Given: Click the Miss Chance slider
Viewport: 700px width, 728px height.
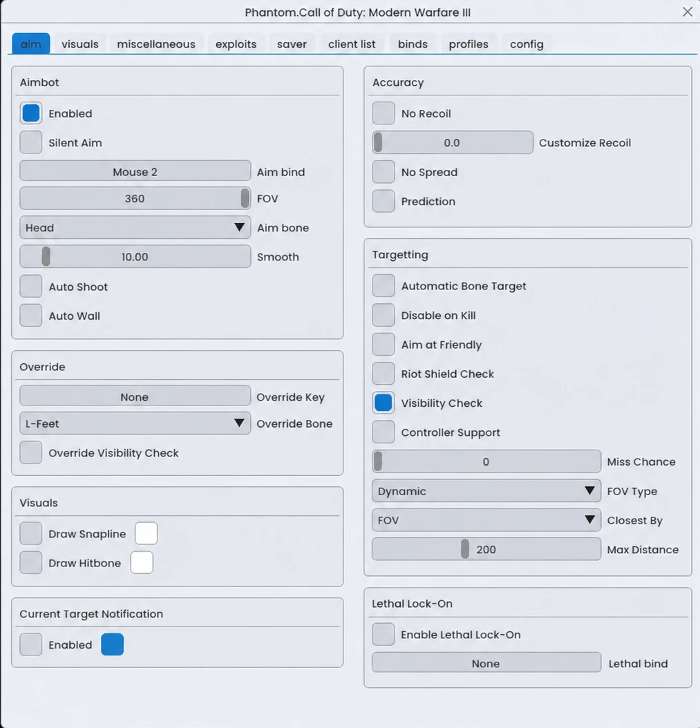Looking at the screenshot, I should pyautogui.click(x=486, y=461).
